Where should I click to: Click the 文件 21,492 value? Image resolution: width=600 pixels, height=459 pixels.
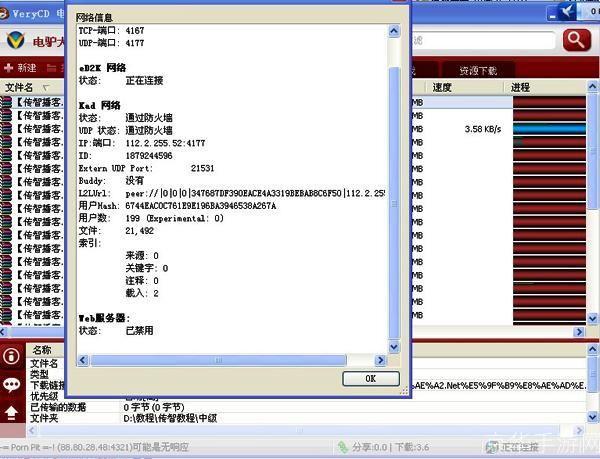(140, 231)
